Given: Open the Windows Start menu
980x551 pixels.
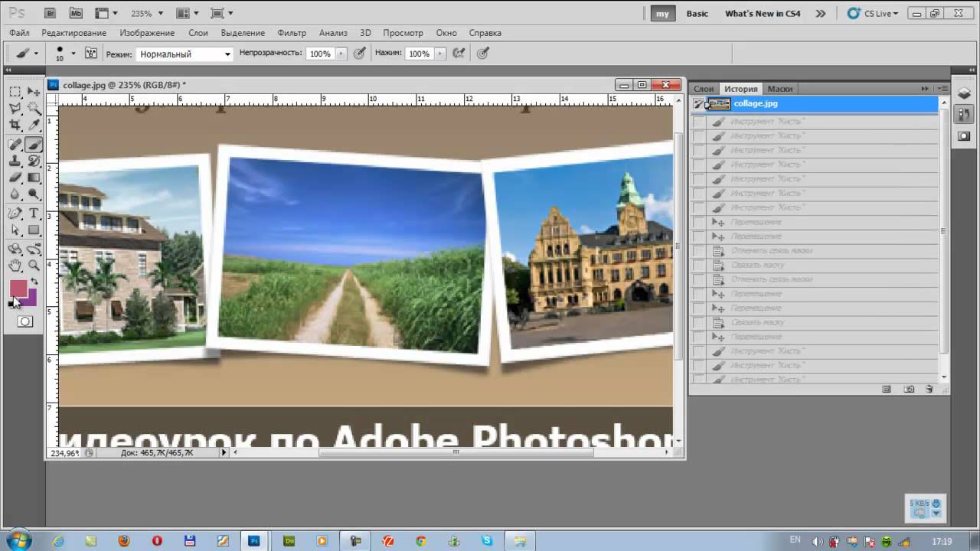Looking at the screenshot, I should pyautogui.click(x=18, y=540).
